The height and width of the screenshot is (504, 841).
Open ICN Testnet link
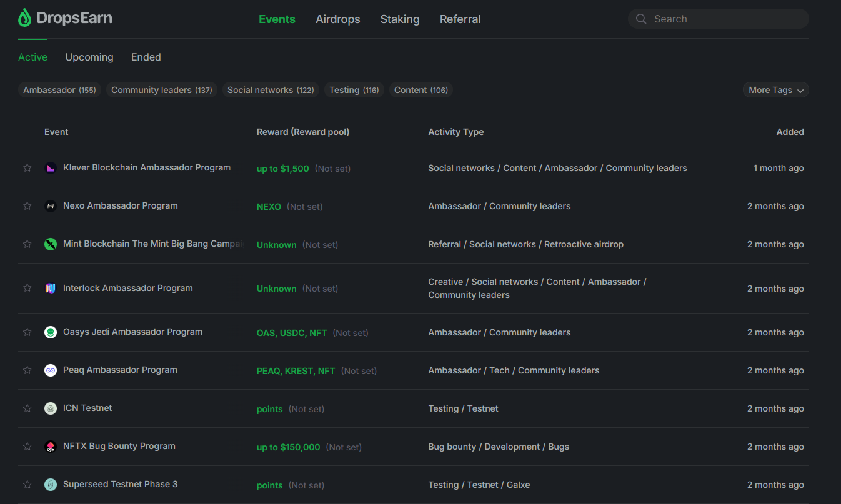click(x=87, y=408)
